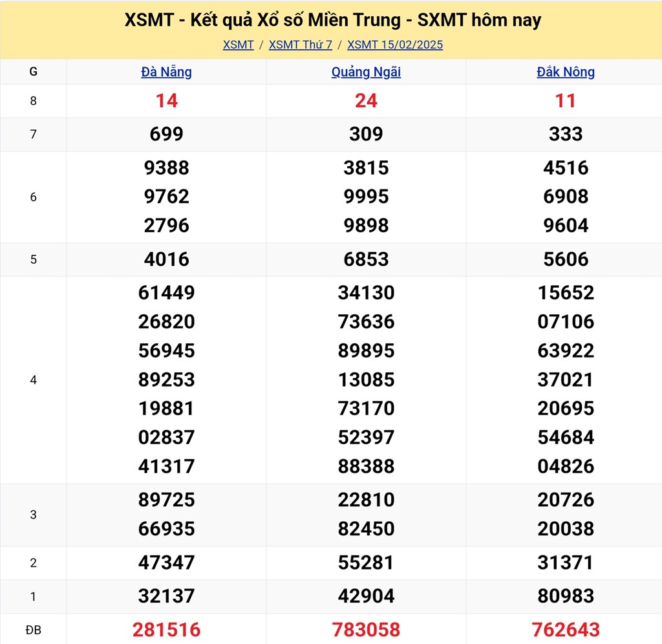Viewport: 662px width, 644px height.
Task: Click prize-7 number 699
Action: pos(166,134)
